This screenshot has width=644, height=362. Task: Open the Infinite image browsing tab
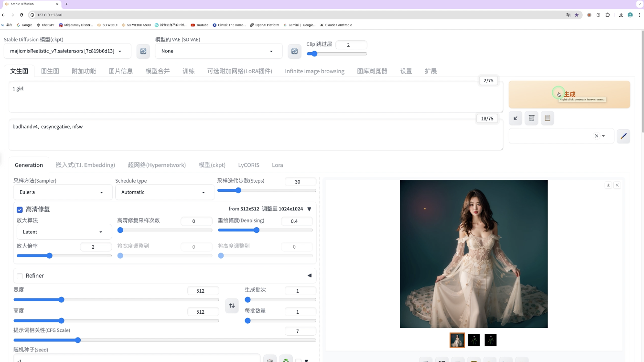point(314,71)
